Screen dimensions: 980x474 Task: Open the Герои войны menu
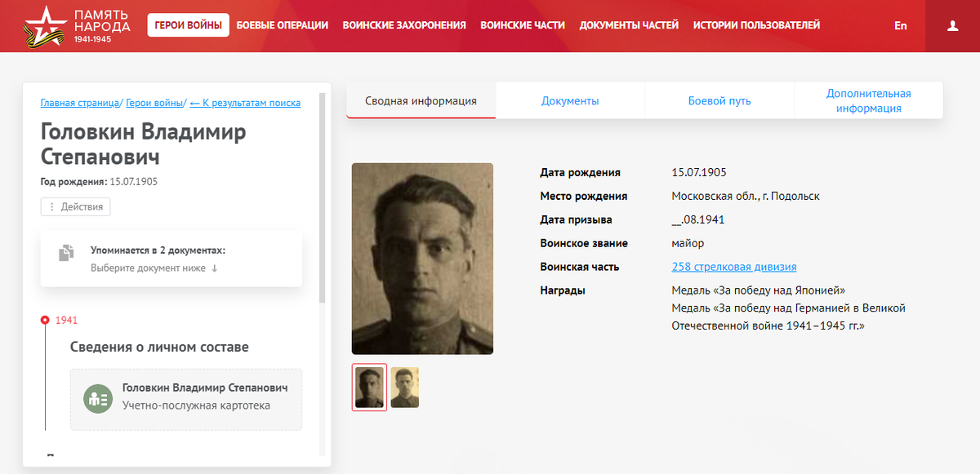click(188, 25)
